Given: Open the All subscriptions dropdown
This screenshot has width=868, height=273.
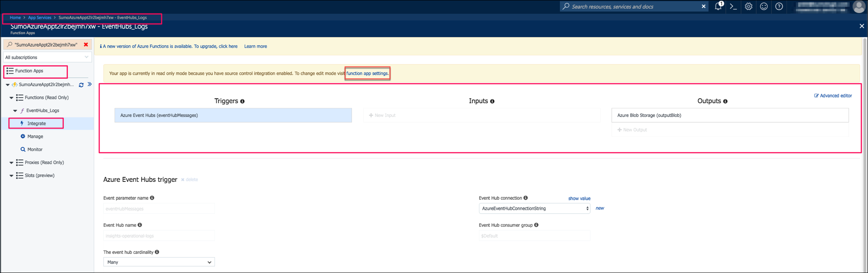Looking at the screenshot, I should click(47, 57).
